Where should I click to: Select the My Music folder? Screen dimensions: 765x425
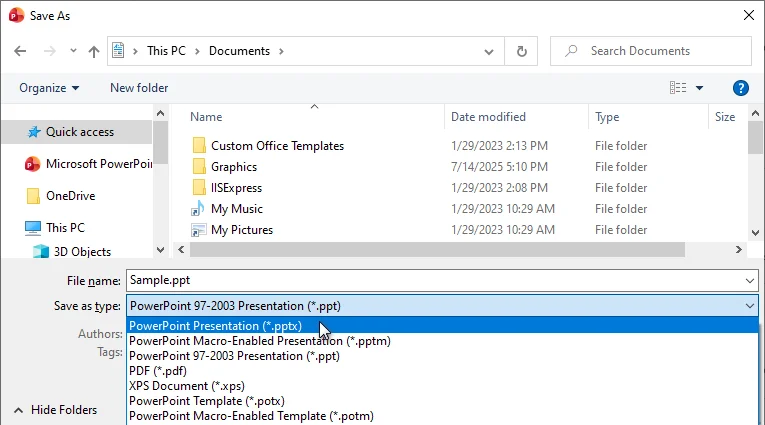point(237,209)
